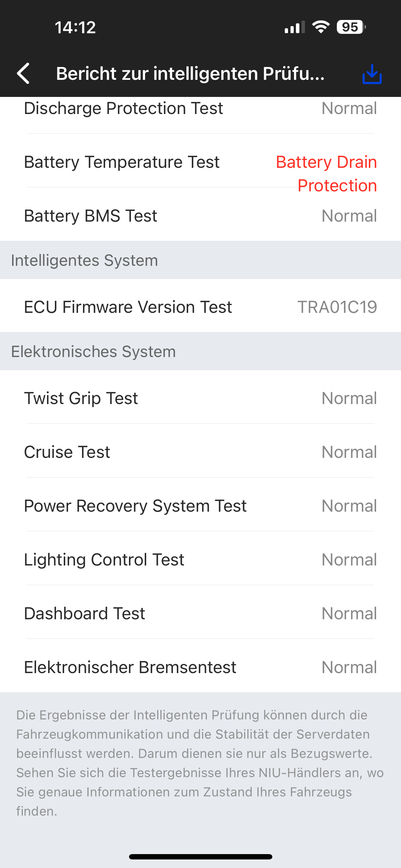
Task: Download the inspection report
Action: [372, 74]
